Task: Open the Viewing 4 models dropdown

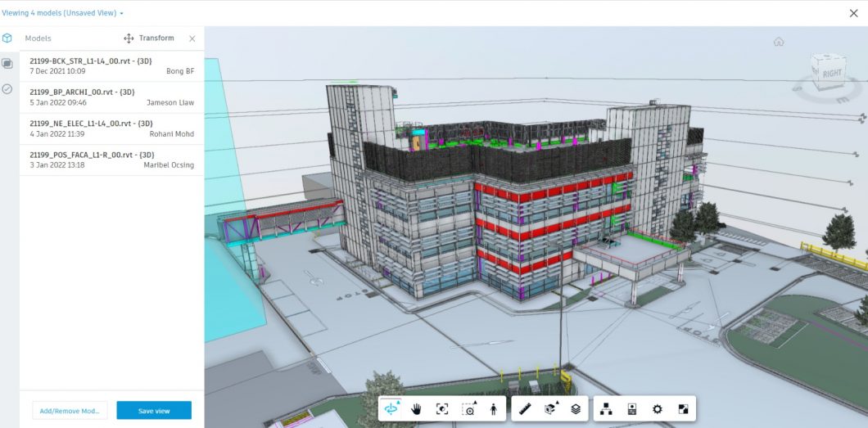Action: [x=62, y=13]
